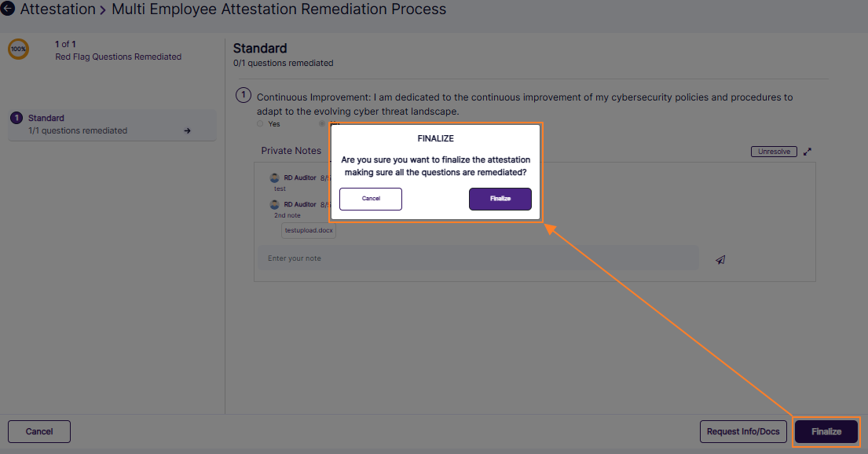Click the back arrow beside Attestation breadcrumb

click(9, 9)
